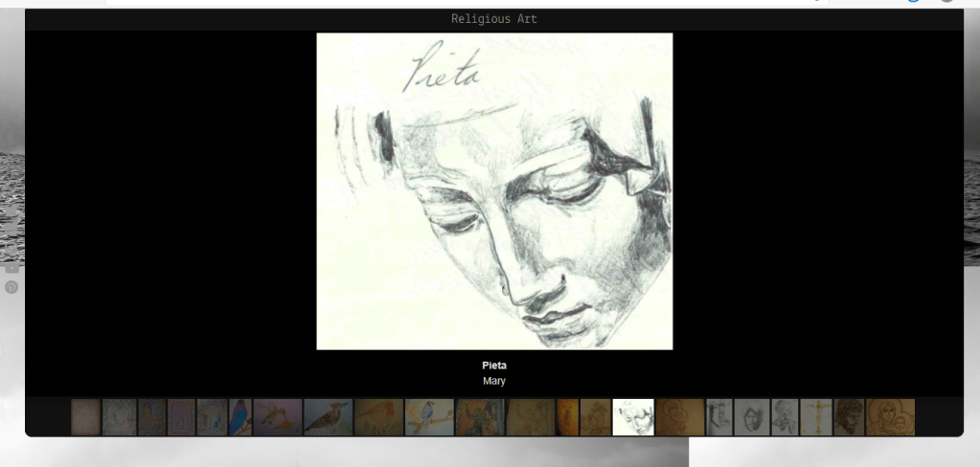Open the hummingbird drawing thumbnail

pos(278,417)
